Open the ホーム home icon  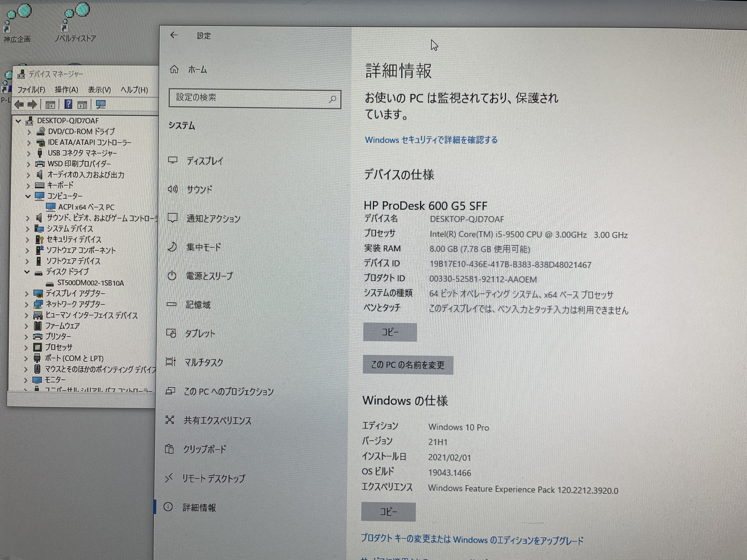174,69
